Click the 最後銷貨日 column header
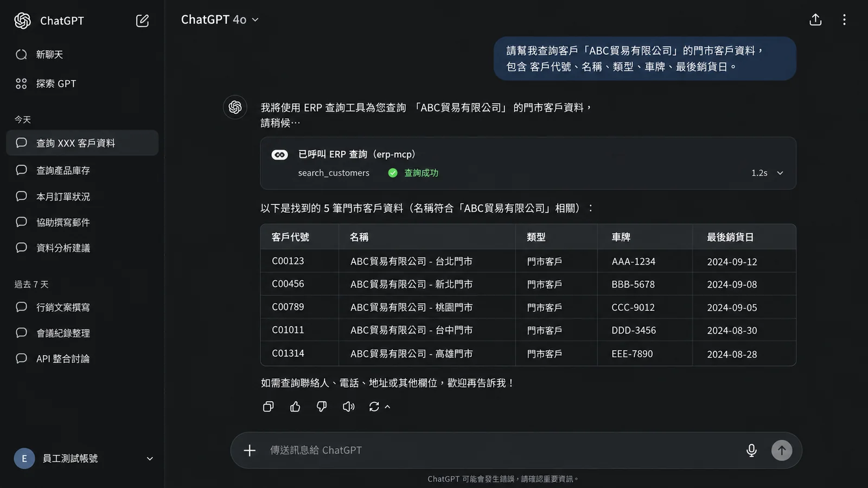Viewport: 868px width, 488px height. [730, 237]
